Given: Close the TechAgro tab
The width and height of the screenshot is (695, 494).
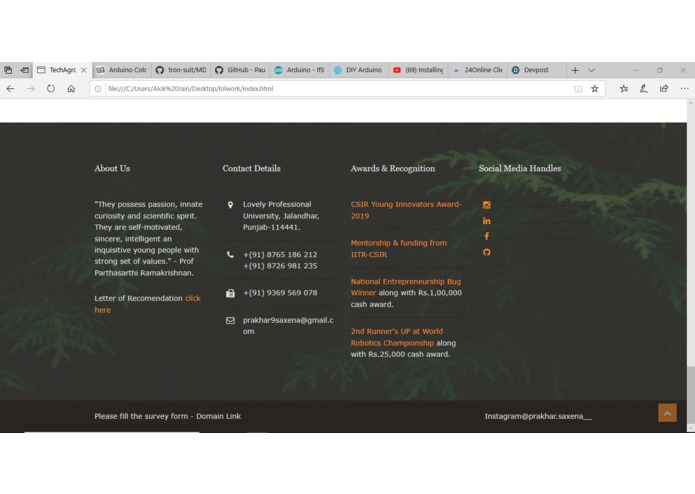Looking at the screenshot, I should (x=83, y=70).
